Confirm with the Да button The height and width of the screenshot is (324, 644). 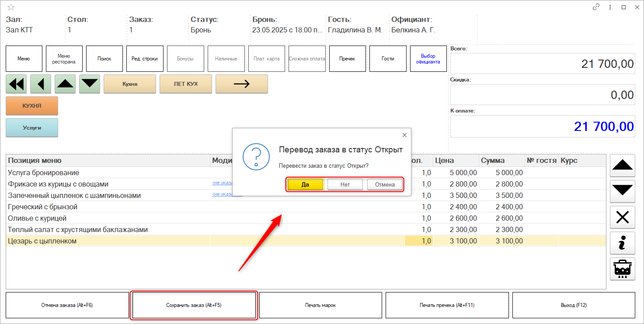point(306,184)
